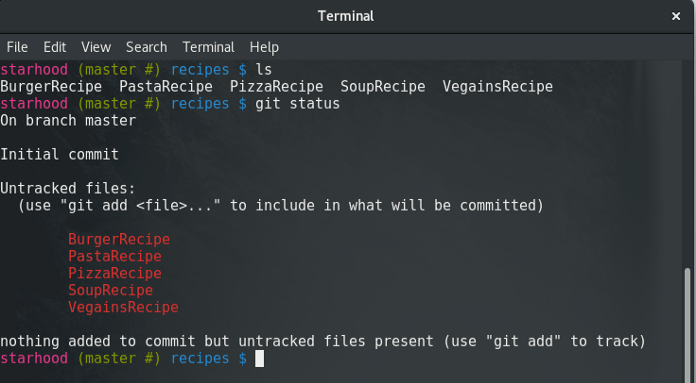Close the Terminal window

pyautogui.click(x=676, y=16)
